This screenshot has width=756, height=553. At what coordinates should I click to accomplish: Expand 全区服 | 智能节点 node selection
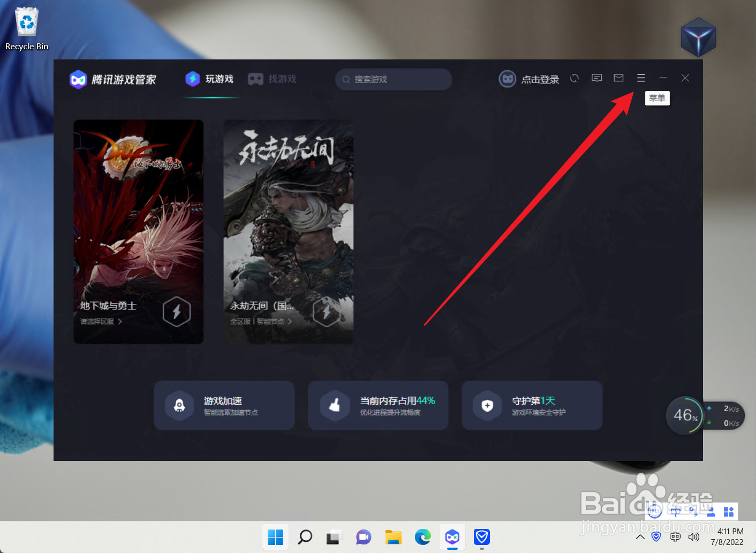click(x=261, y=321)
